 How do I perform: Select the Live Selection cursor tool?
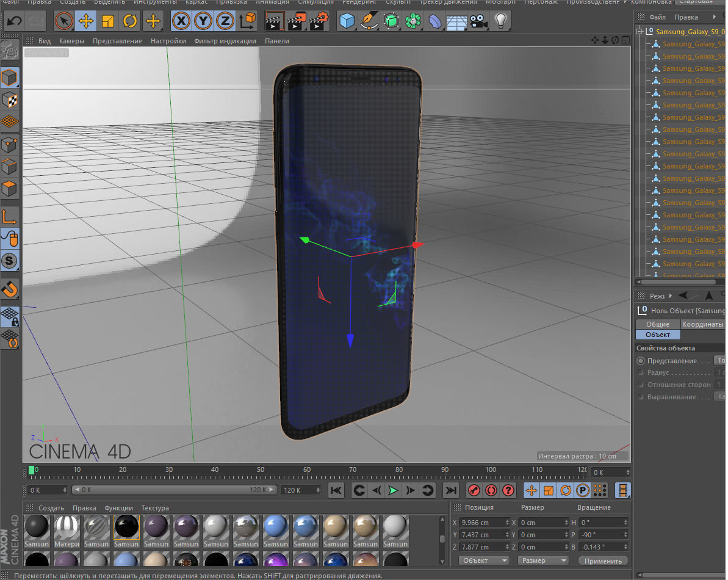[63, 21]
